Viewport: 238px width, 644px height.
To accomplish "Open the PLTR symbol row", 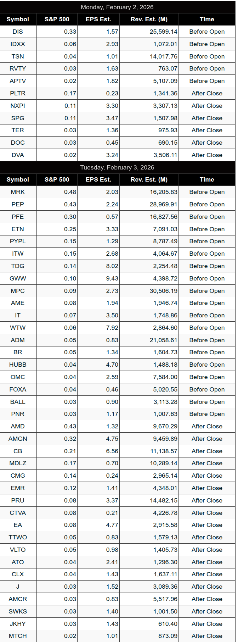I will 18,93.
